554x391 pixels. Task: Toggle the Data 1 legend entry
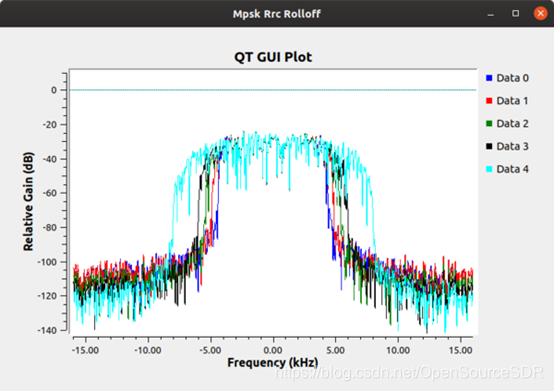(507, 101)
